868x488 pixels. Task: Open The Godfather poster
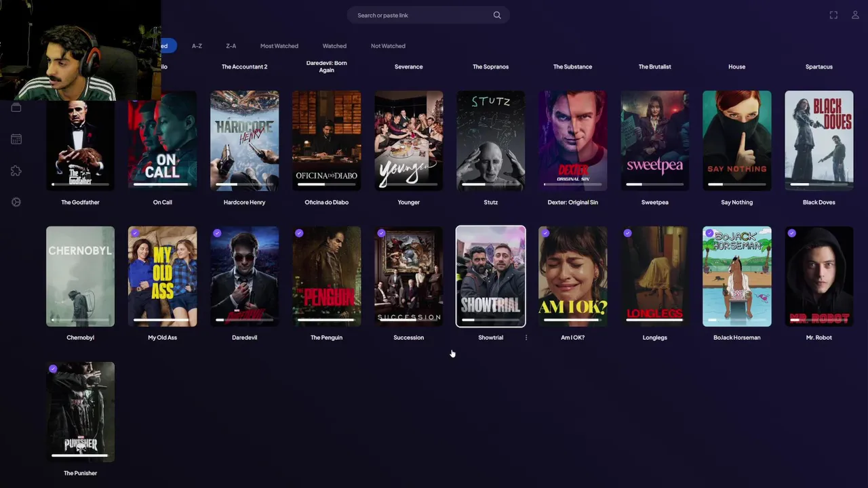[80, 141]
